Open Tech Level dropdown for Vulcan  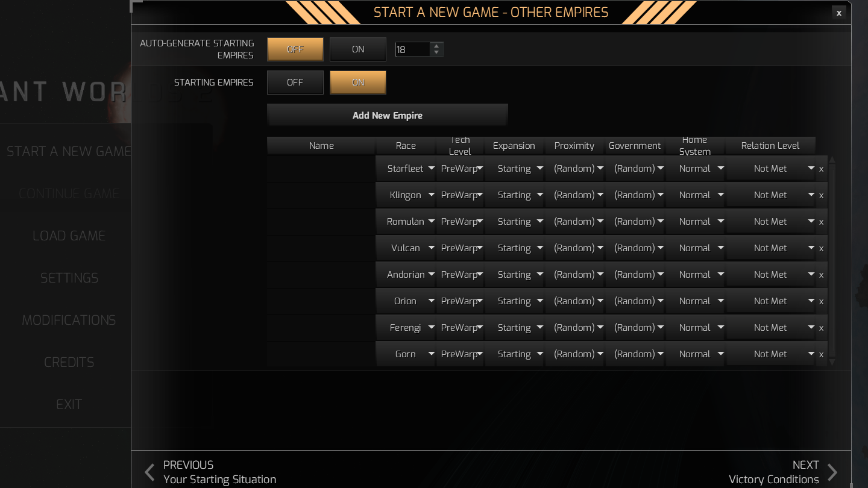pos(460,248)
